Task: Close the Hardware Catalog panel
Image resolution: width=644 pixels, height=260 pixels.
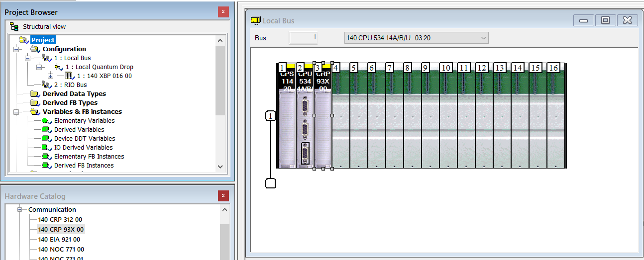Action: 223,196
